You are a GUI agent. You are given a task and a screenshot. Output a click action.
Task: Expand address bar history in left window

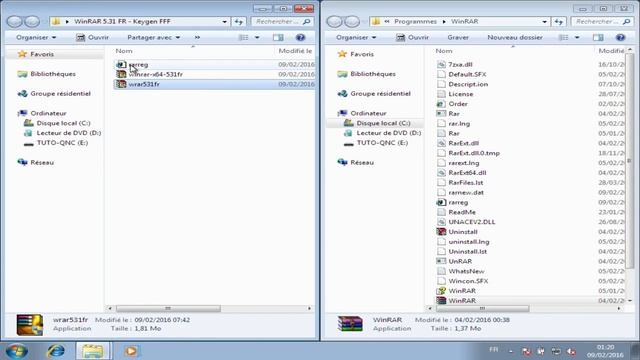(x=224, y=21)
